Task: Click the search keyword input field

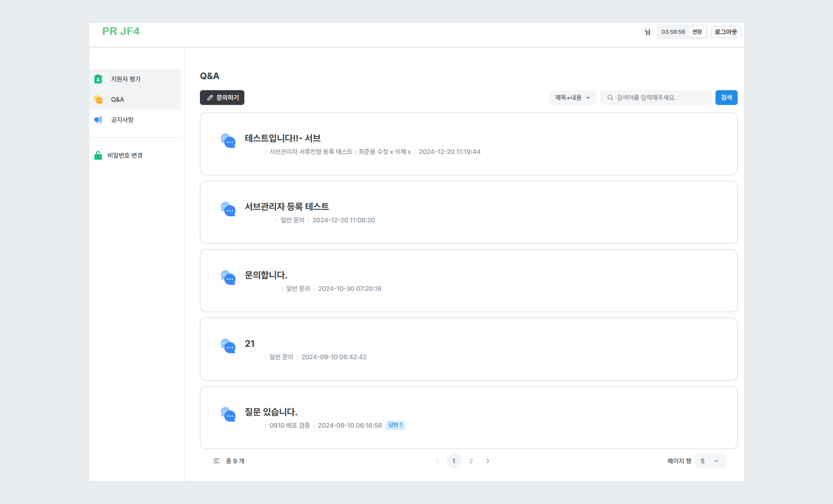Action: coord(657,97)
